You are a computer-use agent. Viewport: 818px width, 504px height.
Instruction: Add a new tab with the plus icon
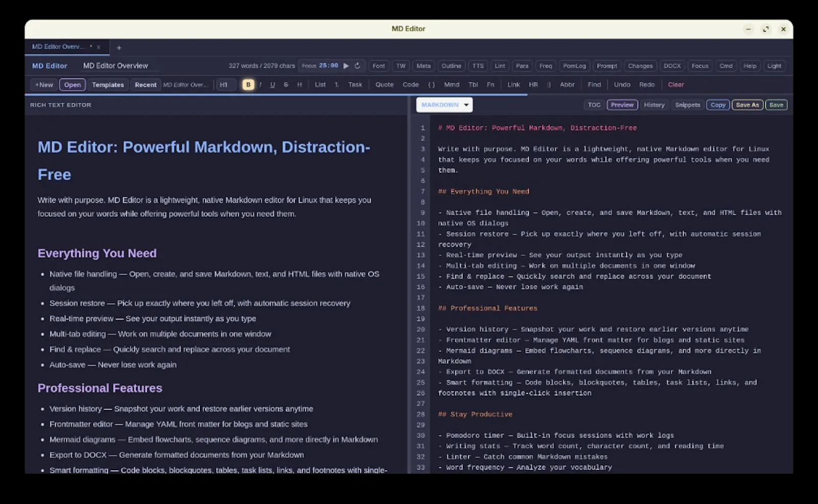[119, 48]
